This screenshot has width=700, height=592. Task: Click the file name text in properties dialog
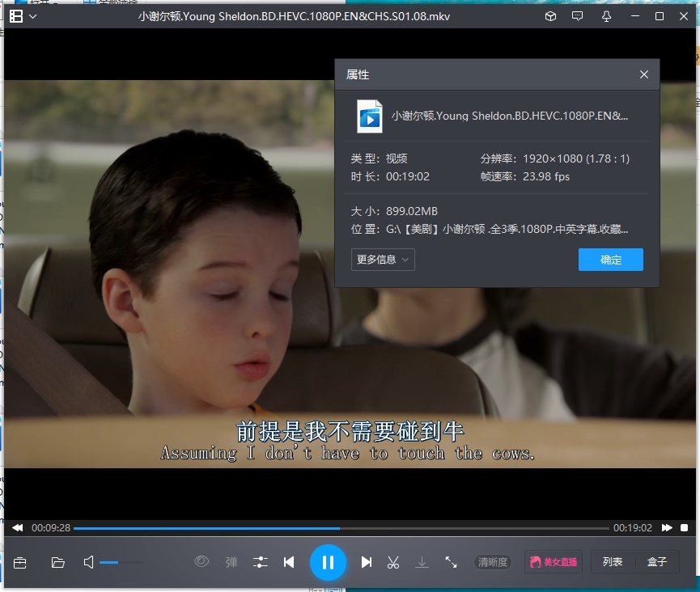coord(510,116)
